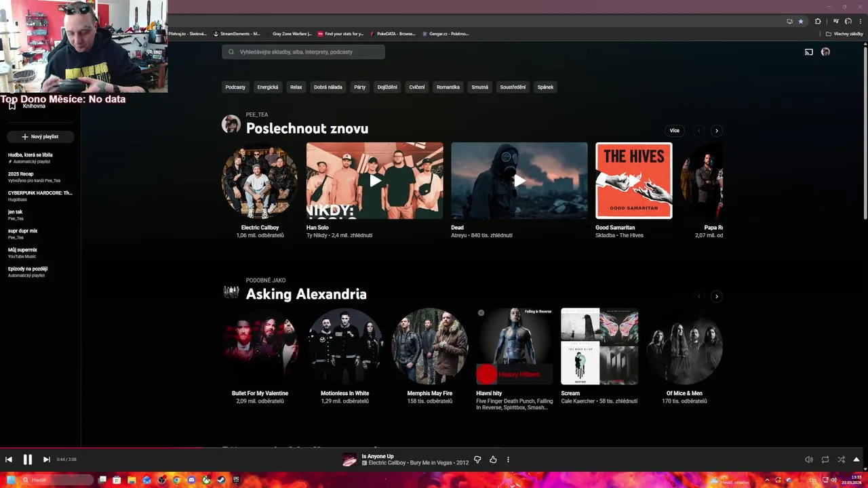
Task: Open Steam from the taskbar
Action: click(221, 480)
